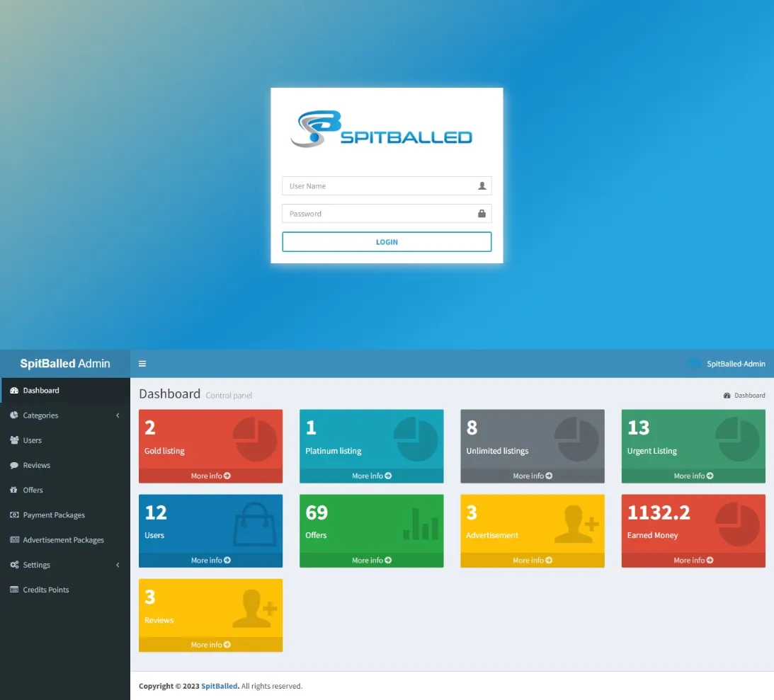Click the pie chart icon on Gold listing card
774x700 pixels.
tap(255, 439)
